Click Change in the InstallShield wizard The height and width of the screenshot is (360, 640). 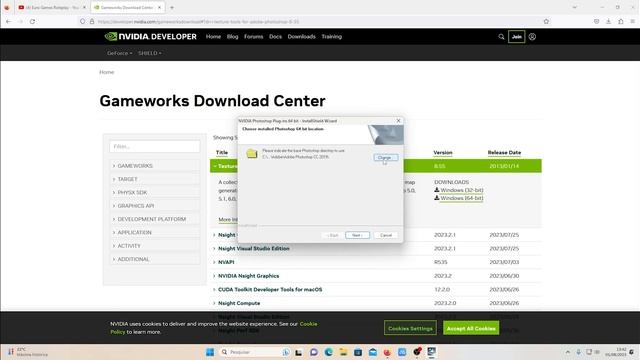click(385, 158)
